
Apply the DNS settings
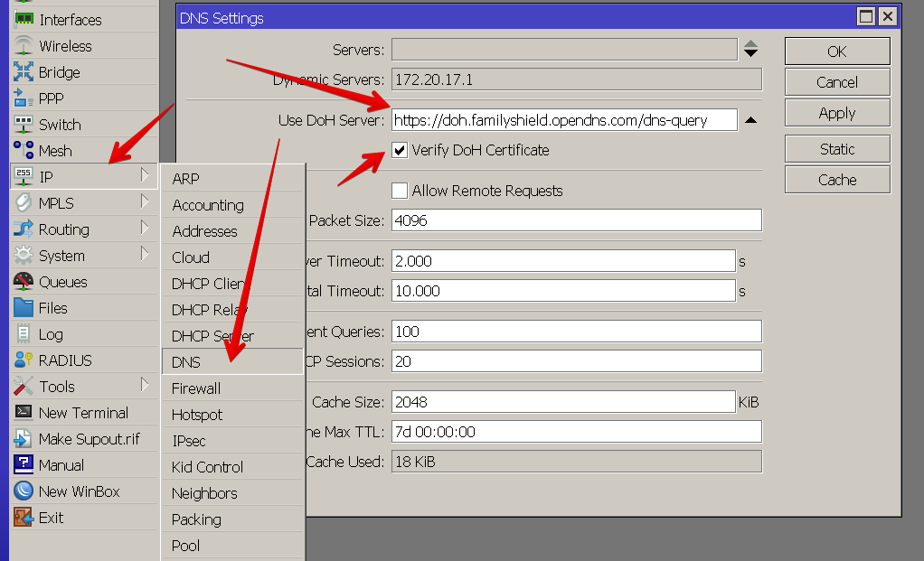(x=837, y=112)
